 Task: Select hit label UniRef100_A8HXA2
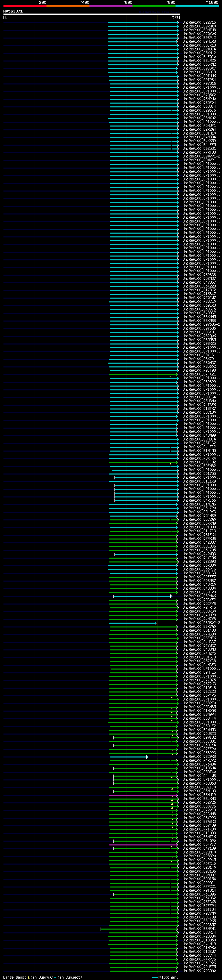(x=199, y=118)
